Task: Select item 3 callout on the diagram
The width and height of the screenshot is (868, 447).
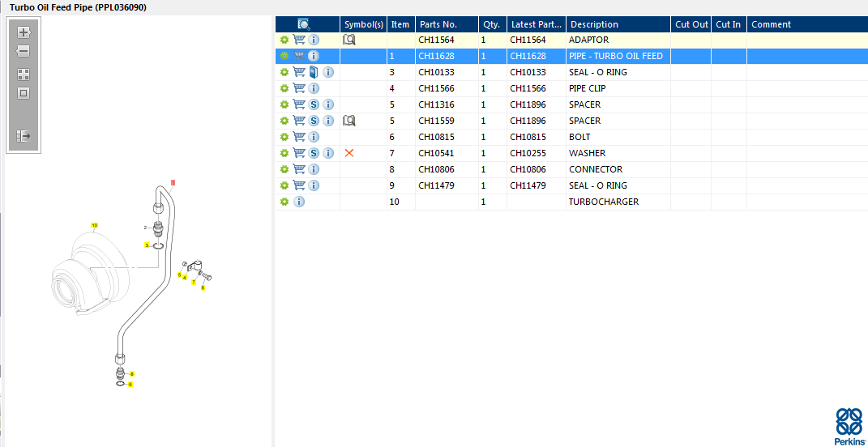Action: point(147,245)
